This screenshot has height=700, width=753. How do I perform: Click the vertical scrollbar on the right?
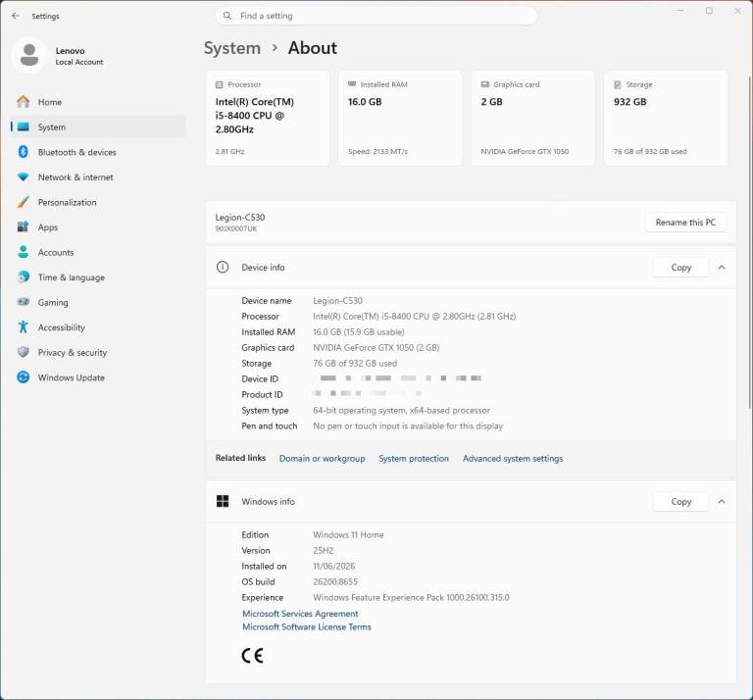750,242
